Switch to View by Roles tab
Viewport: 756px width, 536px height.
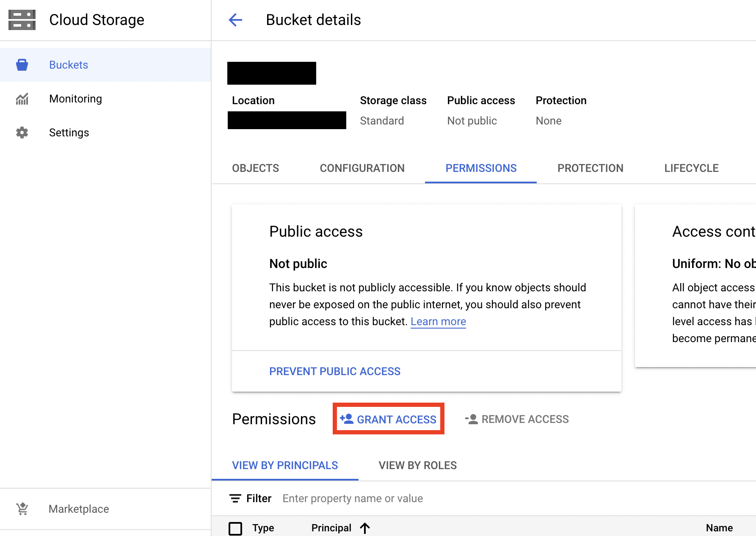click(x=418, y=465)
